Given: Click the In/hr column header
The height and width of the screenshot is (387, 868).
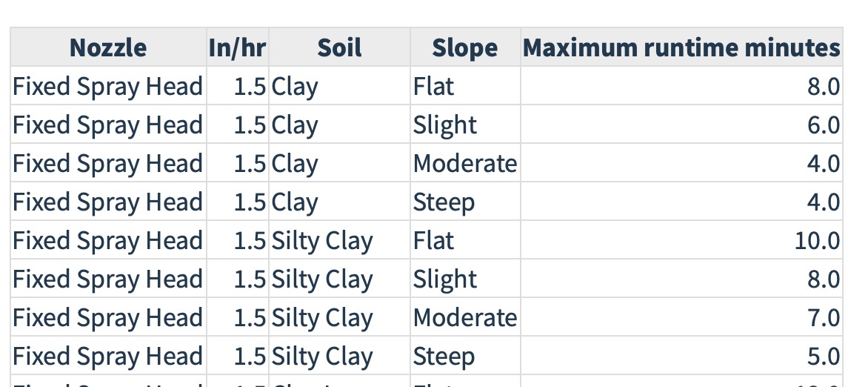Looking at the screenshot, I should [x=238, y=47].
